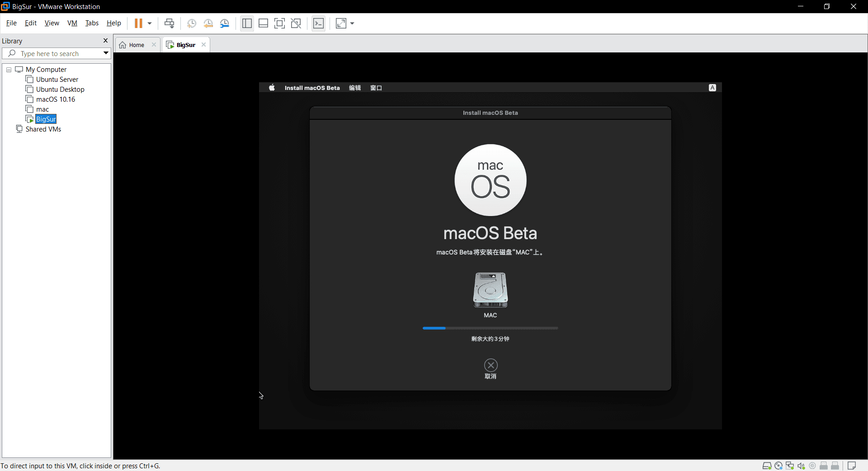The image size is (868, 471).
Task: Click the sound card status icon
Action: pyautogui.click(x=801, y=466)
